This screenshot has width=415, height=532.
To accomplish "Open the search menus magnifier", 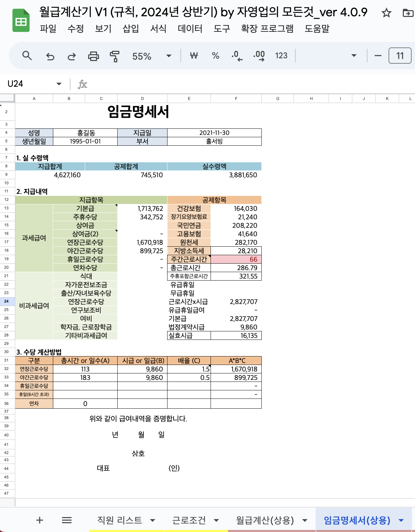I will 27,56.
